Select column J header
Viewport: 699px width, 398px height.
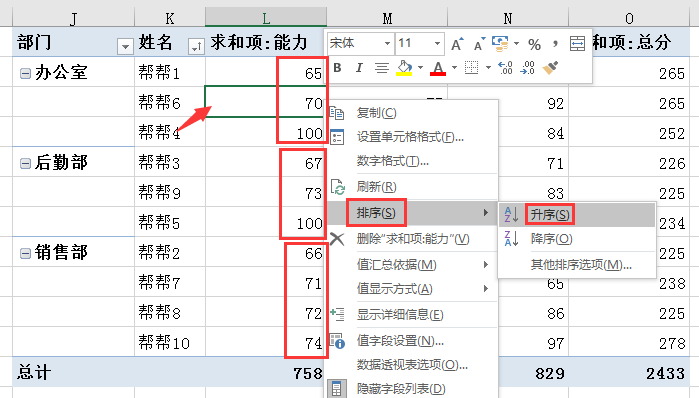pos(73,18)
